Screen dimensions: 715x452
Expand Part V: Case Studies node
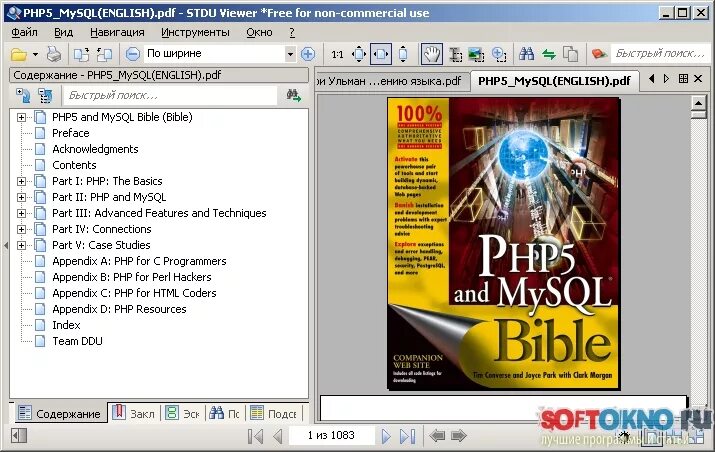point(21,245)
